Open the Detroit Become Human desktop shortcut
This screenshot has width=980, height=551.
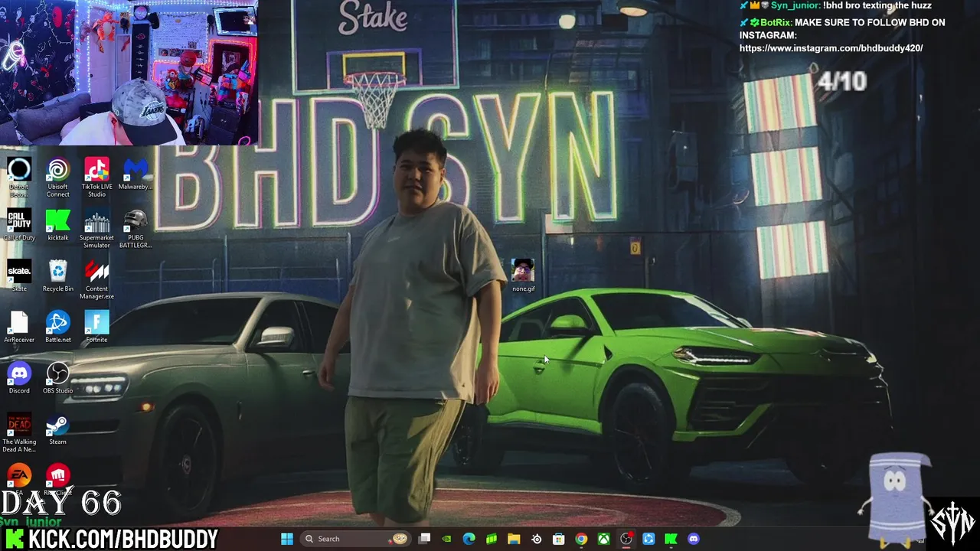click(x=19, y=175)
